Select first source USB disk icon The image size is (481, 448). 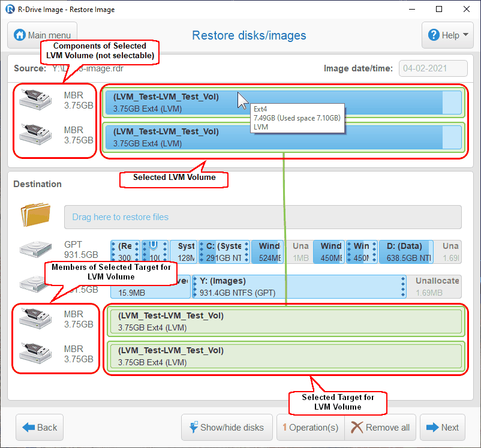coord(35,99)
